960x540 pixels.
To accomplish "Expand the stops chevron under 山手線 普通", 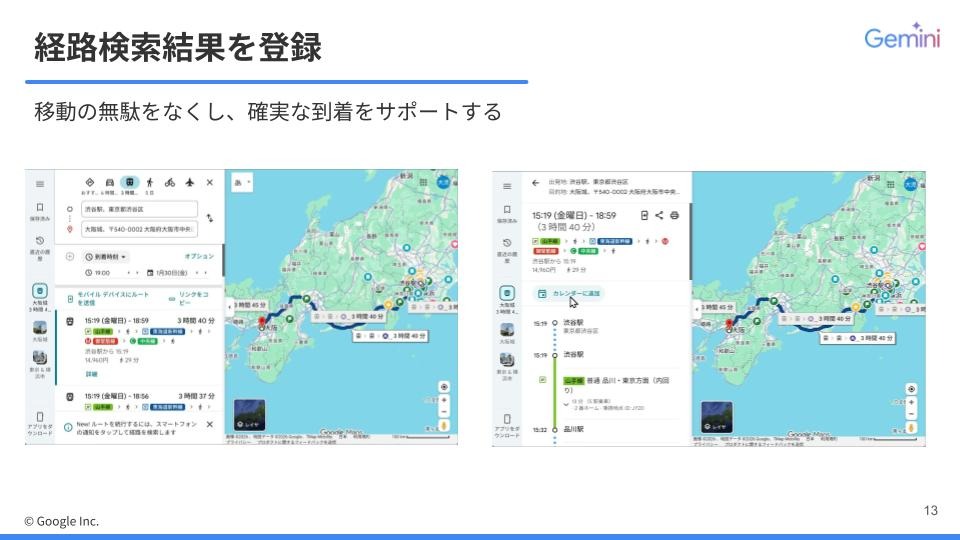I will (x=566, y=405).
